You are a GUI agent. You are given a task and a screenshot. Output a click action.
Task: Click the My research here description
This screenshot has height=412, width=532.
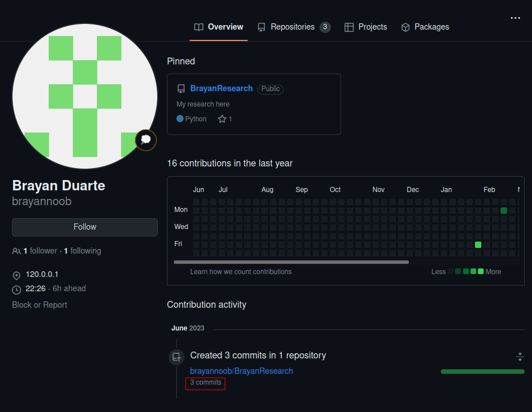[203, 104]
